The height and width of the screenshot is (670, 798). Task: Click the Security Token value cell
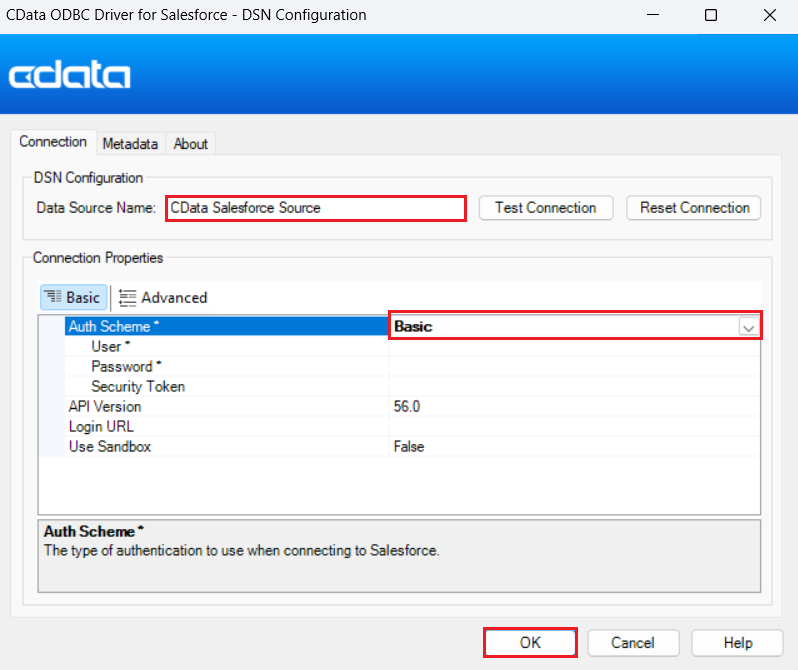(574, 387)
